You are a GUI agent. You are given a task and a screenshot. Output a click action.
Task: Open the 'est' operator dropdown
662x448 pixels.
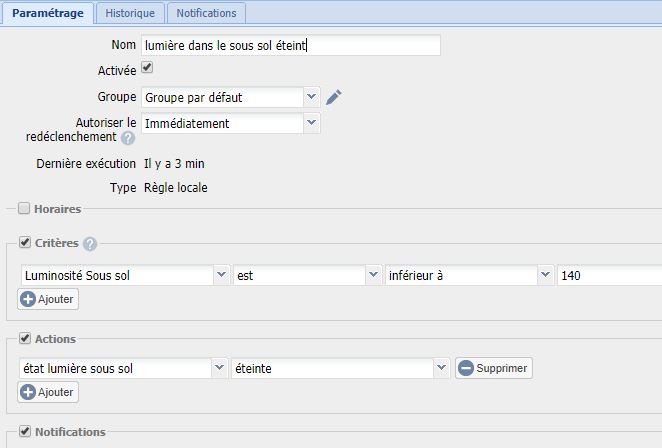(x=306, y=274)
